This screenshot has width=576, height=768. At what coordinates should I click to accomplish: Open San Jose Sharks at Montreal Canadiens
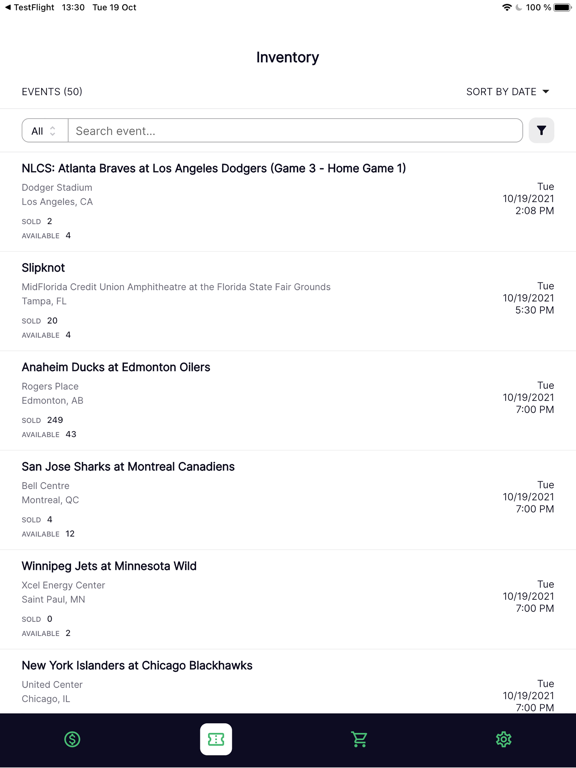click(x=288, y=500)
